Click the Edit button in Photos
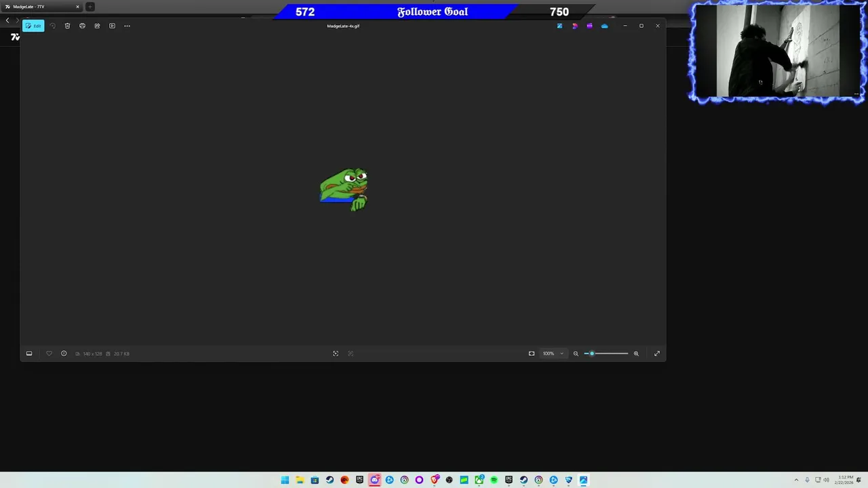This screenshot has width=868, height=488. coord(33,26)
